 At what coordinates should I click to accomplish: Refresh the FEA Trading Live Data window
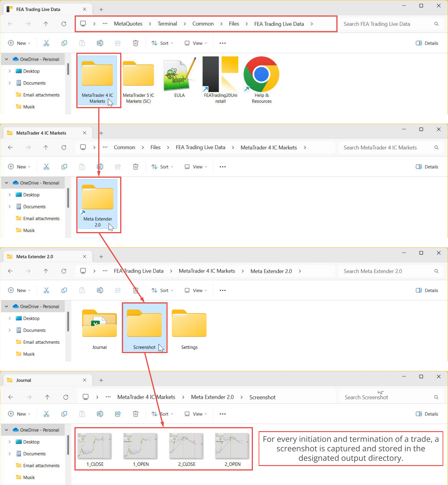coord(64,24)
